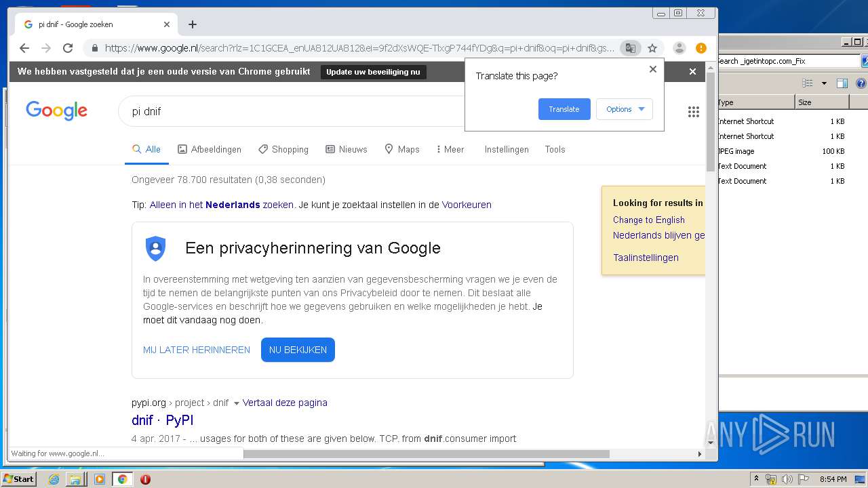
Task: Open the Google apps grid
Action: (693, 112)
